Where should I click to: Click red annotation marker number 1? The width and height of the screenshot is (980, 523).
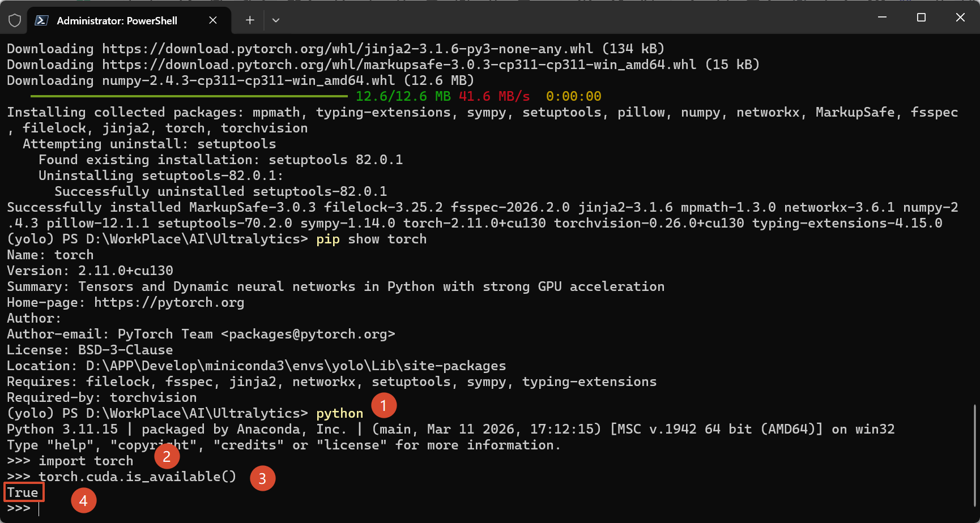(384, 405)
